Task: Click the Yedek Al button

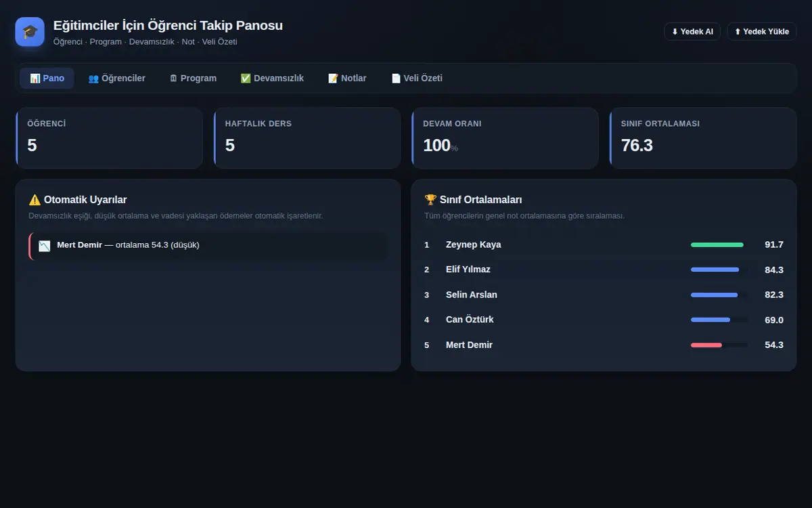Action: click(x=692, y=32)
